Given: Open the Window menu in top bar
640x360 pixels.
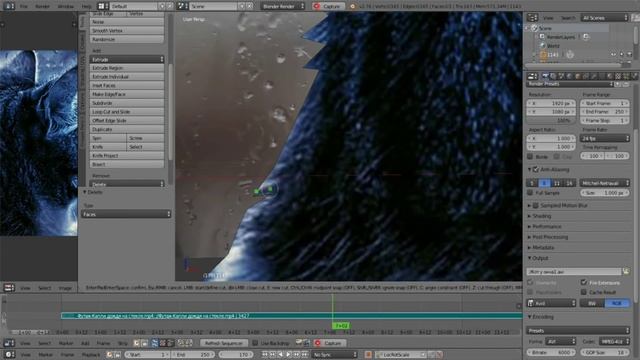Looking at the screenshot, I should point(66,6).
